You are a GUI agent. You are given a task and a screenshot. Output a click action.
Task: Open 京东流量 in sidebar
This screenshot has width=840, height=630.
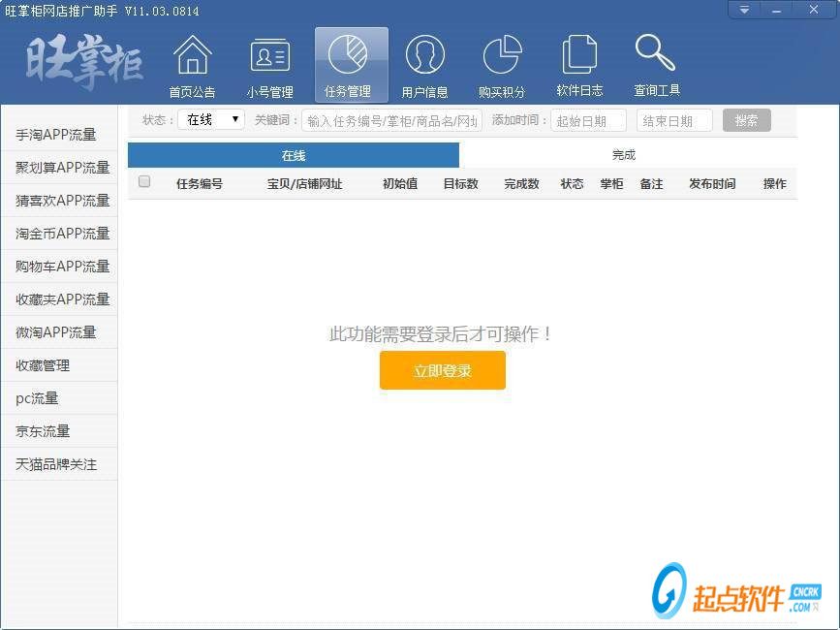click(59, 431)
